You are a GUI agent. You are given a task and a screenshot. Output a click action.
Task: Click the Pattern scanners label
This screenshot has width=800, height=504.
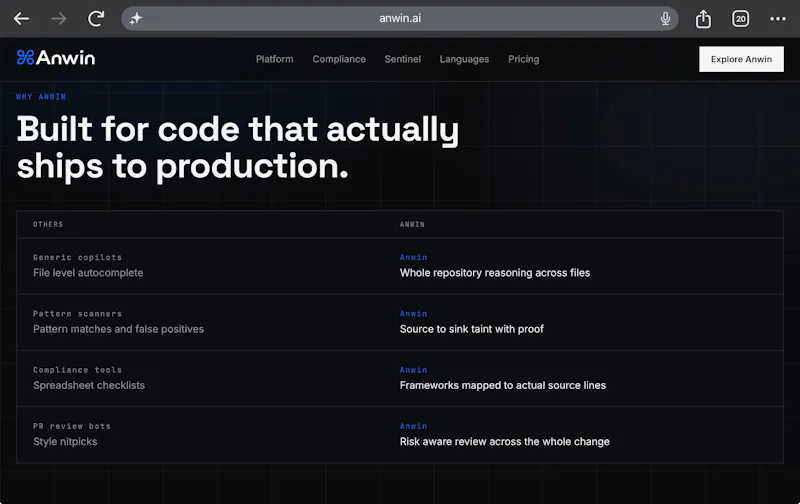click(78, 313)
